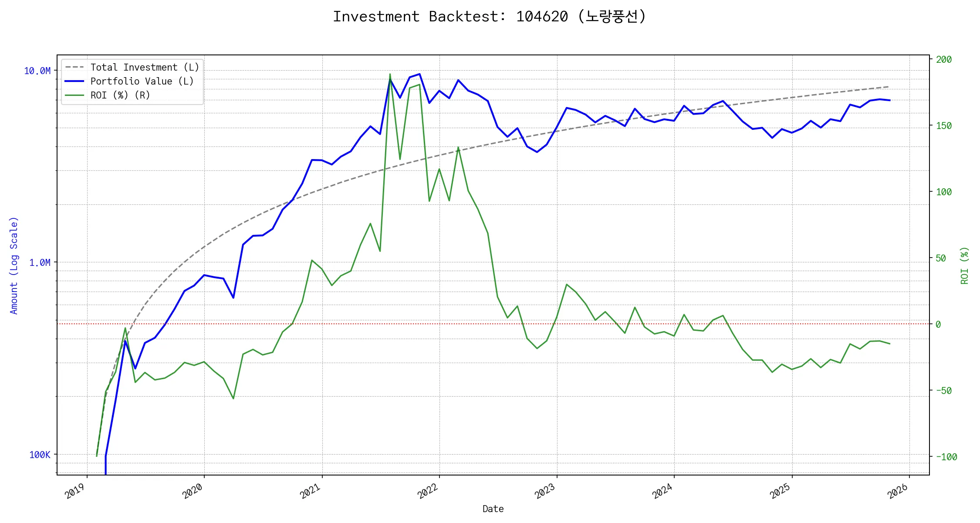Viewport: 980px width, 523px height.
Task: Click the Amount (Log Scale) axis title
Action: [14, 265]
